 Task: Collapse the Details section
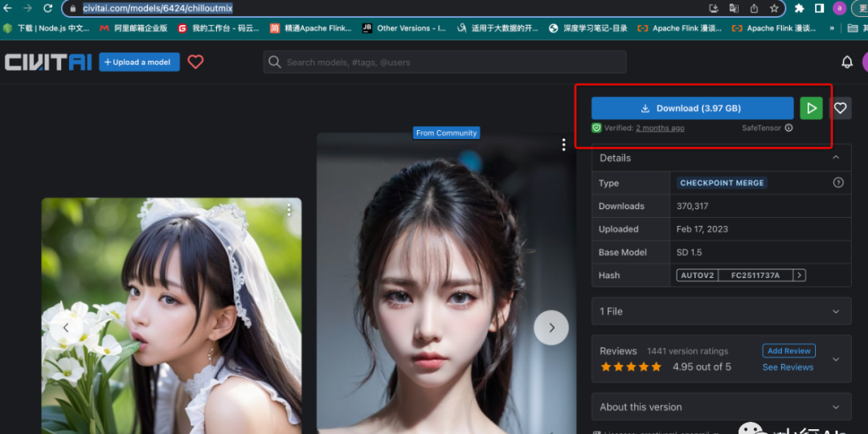tap(836, 158)
